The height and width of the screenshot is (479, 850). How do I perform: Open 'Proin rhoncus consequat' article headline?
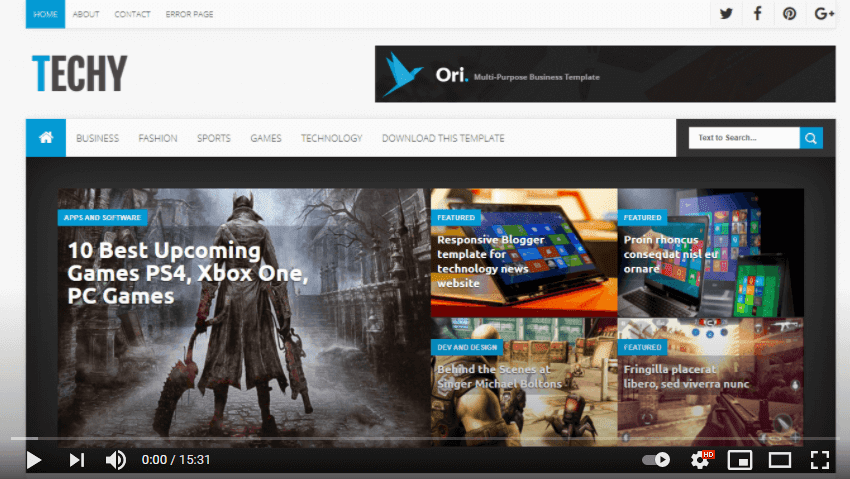671,254
